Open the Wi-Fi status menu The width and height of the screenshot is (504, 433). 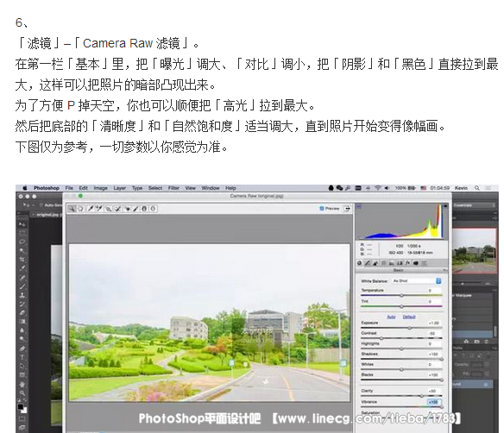(378, 188)
